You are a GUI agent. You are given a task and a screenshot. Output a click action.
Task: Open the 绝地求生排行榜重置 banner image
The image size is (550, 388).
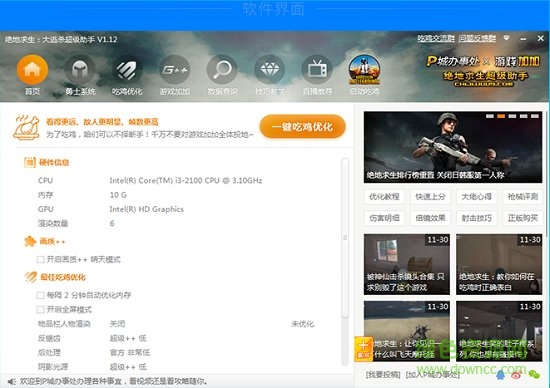[x=453, y=147]
